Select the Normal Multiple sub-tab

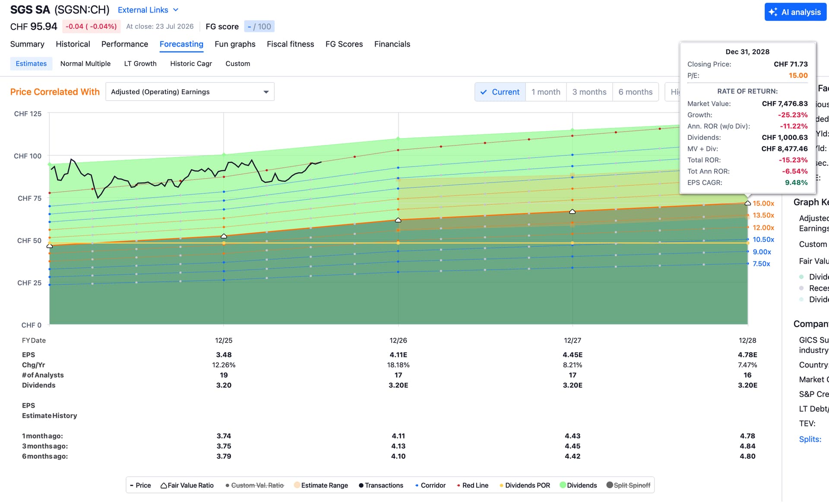85,63
